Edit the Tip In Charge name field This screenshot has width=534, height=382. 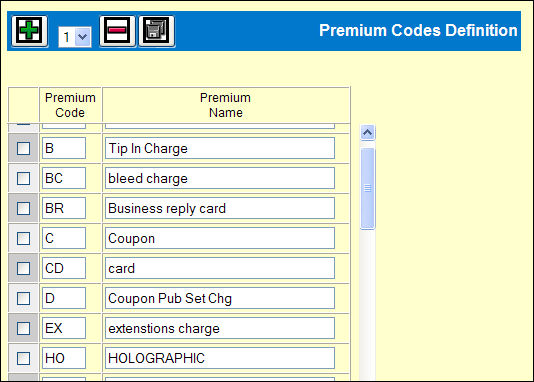220,148
